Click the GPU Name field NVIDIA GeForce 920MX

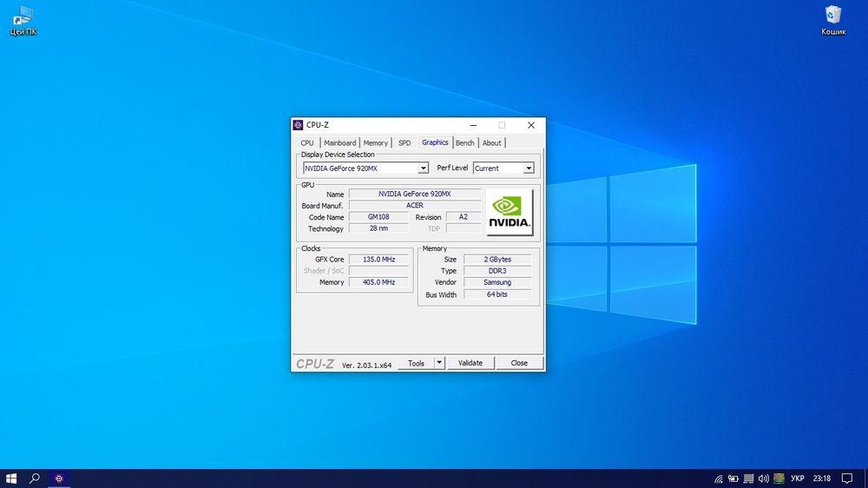point(415,194)
